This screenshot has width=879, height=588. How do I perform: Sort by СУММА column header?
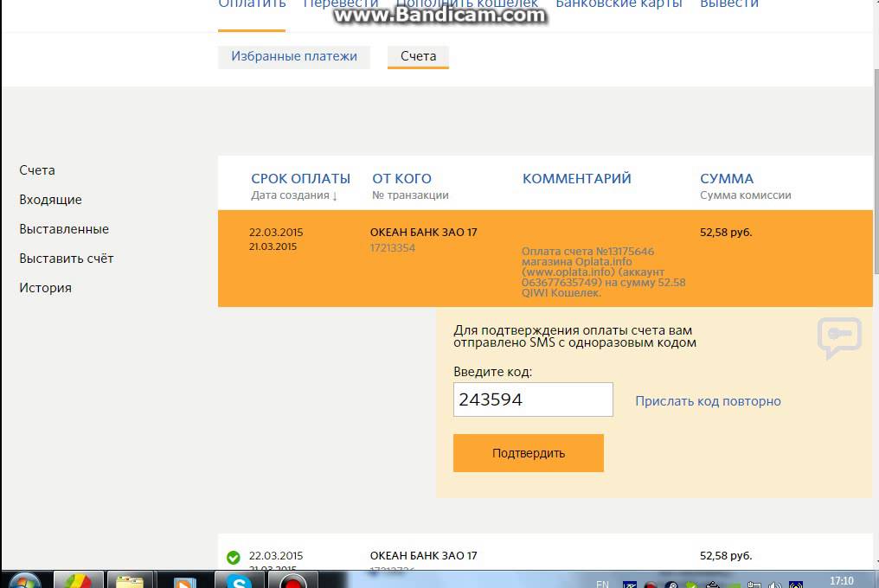click(727, 179)
